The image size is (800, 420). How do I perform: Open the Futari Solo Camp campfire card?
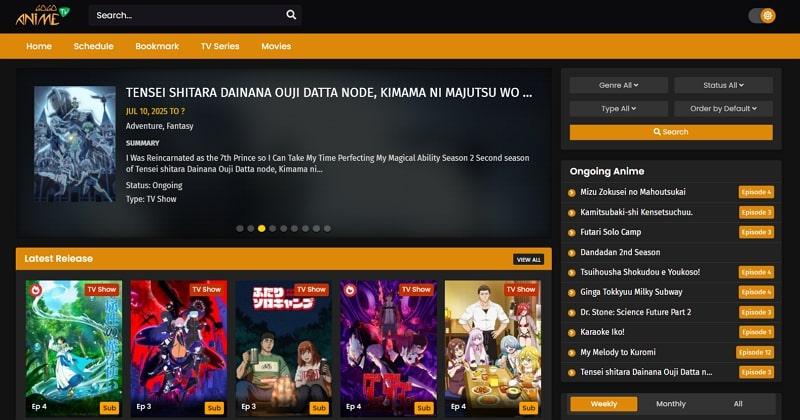tap(284, 349)
